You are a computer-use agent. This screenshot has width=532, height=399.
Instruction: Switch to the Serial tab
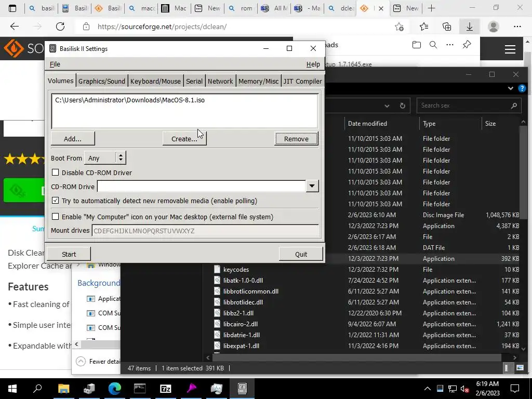click(x=194, y=81)
